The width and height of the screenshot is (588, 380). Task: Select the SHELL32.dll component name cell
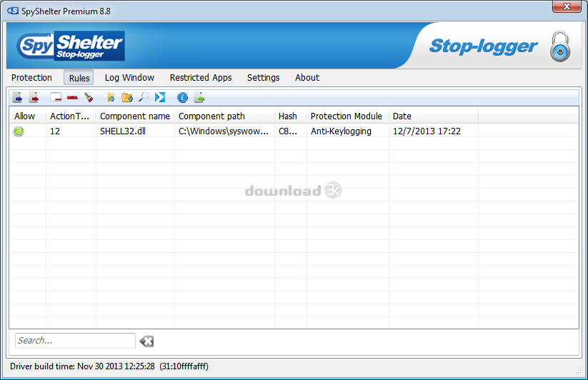click(x=123, y=131)
